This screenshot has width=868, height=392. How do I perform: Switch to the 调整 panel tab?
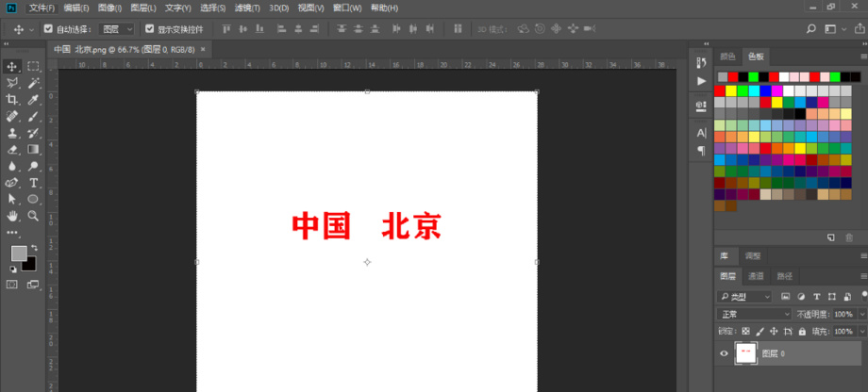[x=753, y=256]
